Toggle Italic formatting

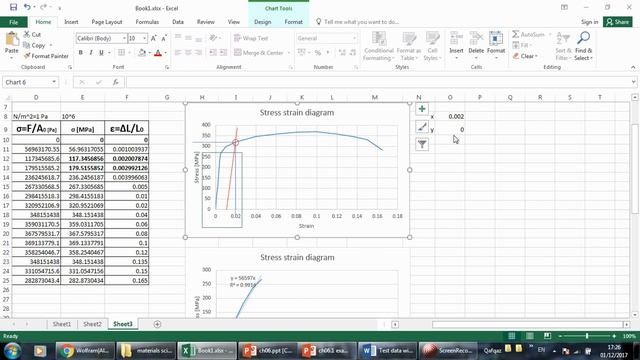tap(91, 53)
